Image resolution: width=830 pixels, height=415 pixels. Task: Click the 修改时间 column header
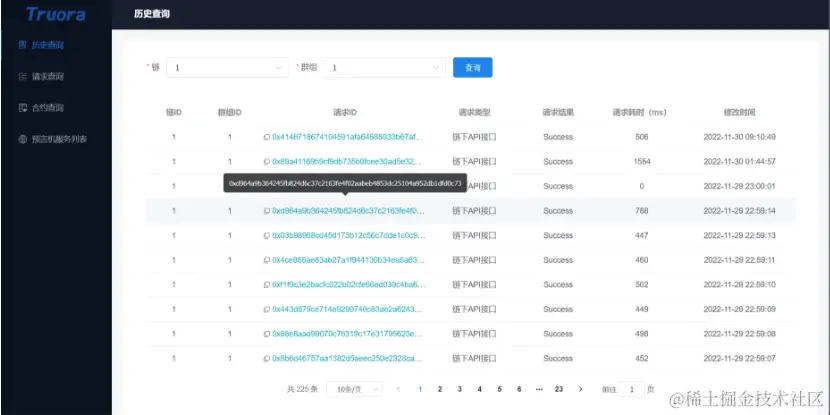coord(739,113)
